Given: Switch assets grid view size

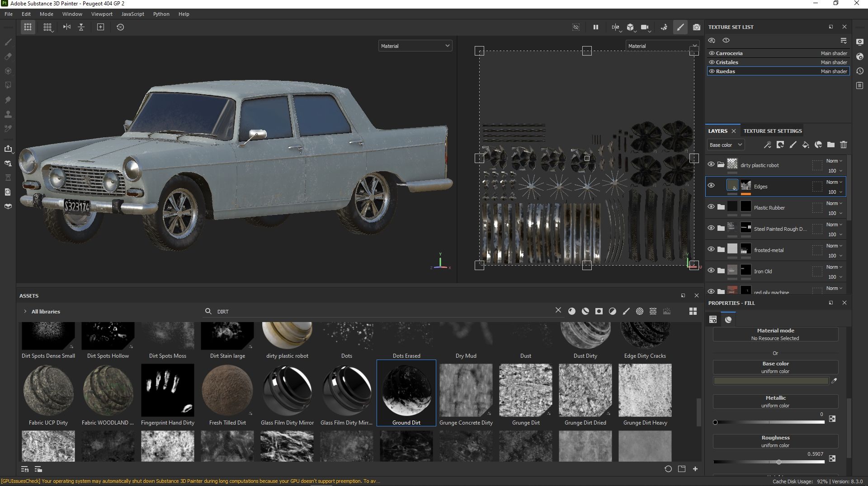Looking at the screenshot, I should 693,311.
